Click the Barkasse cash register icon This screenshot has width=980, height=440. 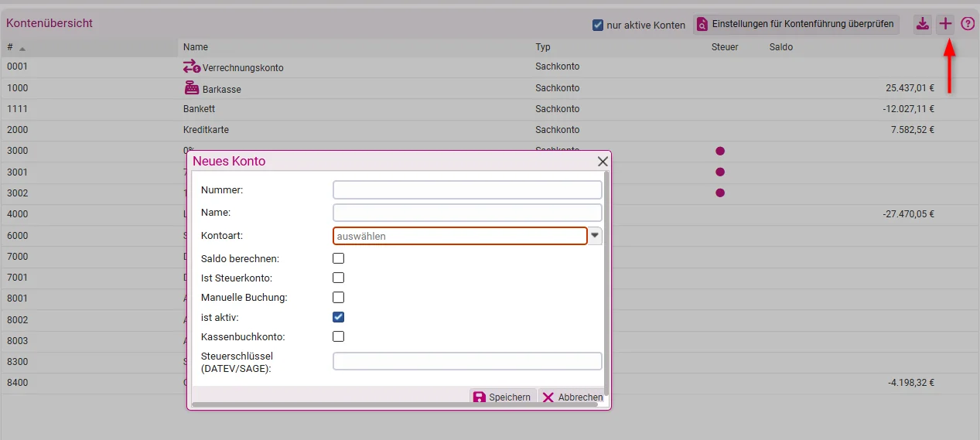click(191, 87)
